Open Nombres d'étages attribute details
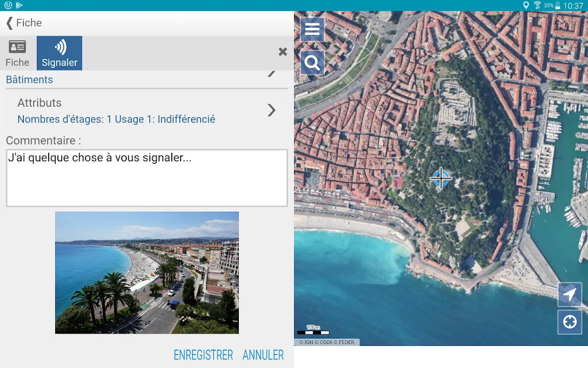Viewport: 588px width, 368px height. point(116,119)
